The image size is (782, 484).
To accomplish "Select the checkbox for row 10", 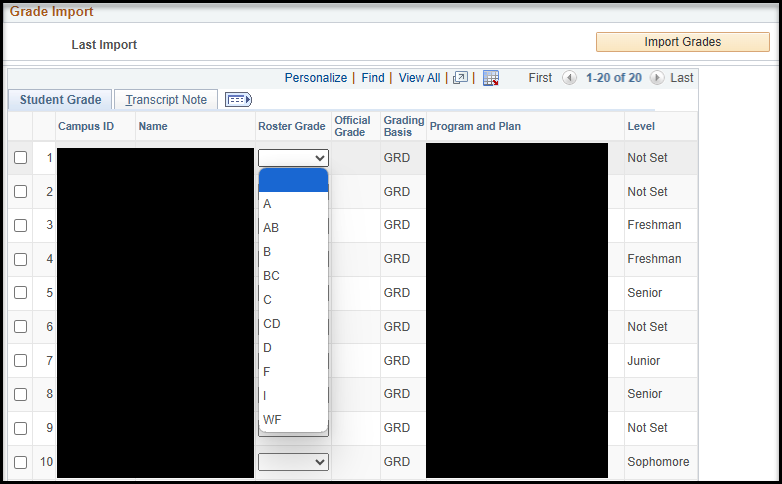I will point(20,462).
